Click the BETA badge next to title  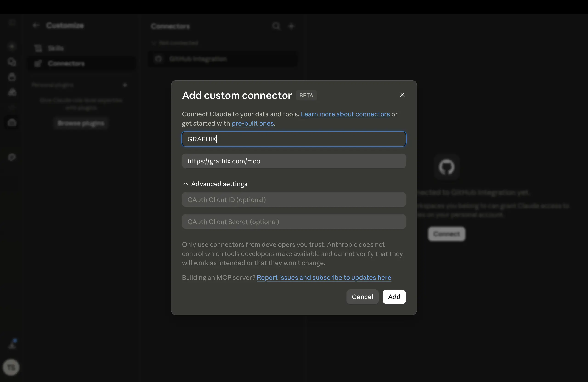coord(306,95)
